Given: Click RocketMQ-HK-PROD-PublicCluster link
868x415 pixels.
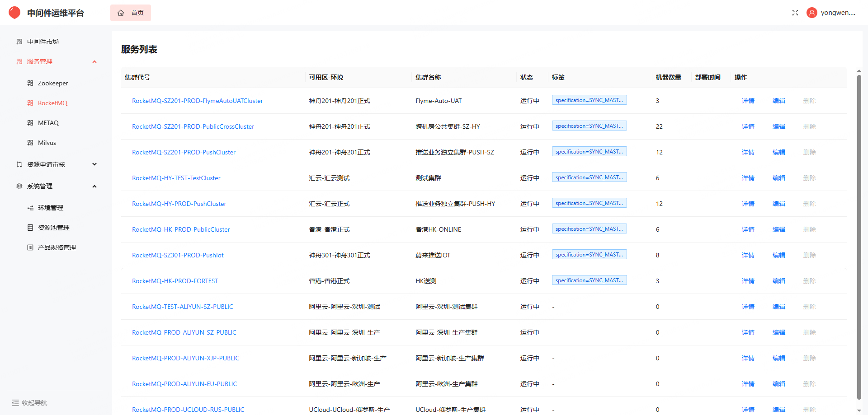Looking at the screenshot, I should tap(181, 229).
